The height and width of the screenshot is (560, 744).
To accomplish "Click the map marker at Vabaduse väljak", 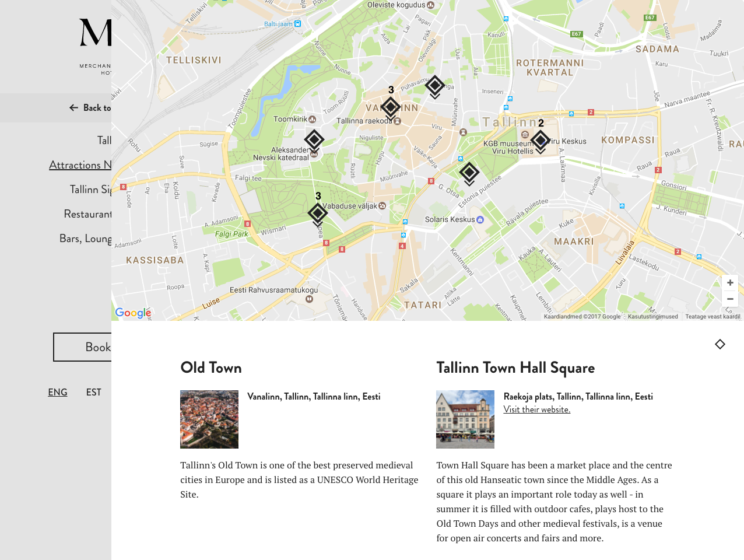I will pyautogui.click(x=318, y=213).
